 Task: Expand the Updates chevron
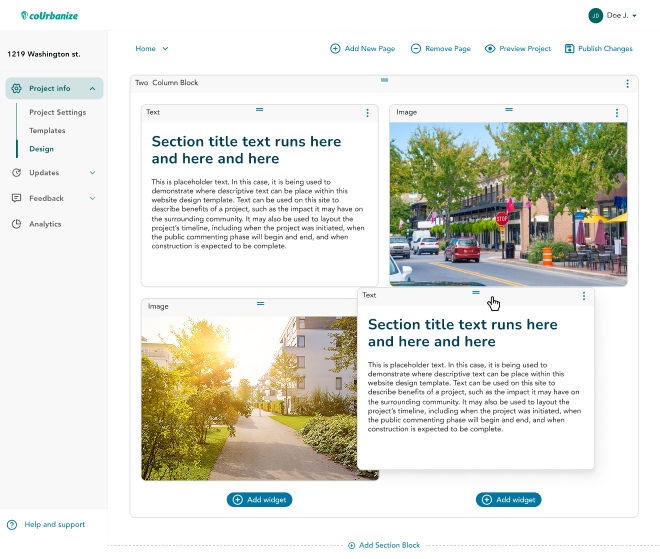pos(93,173)
